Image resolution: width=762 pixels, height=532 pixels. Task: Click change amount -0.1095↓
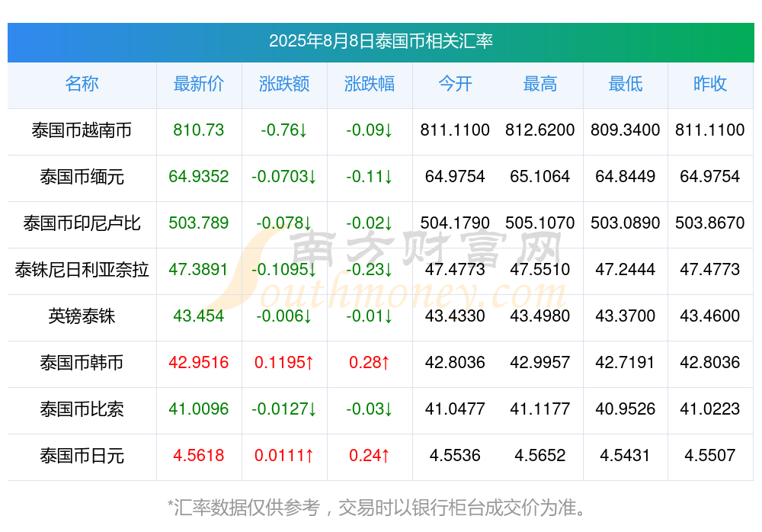(x=284, y=269)
